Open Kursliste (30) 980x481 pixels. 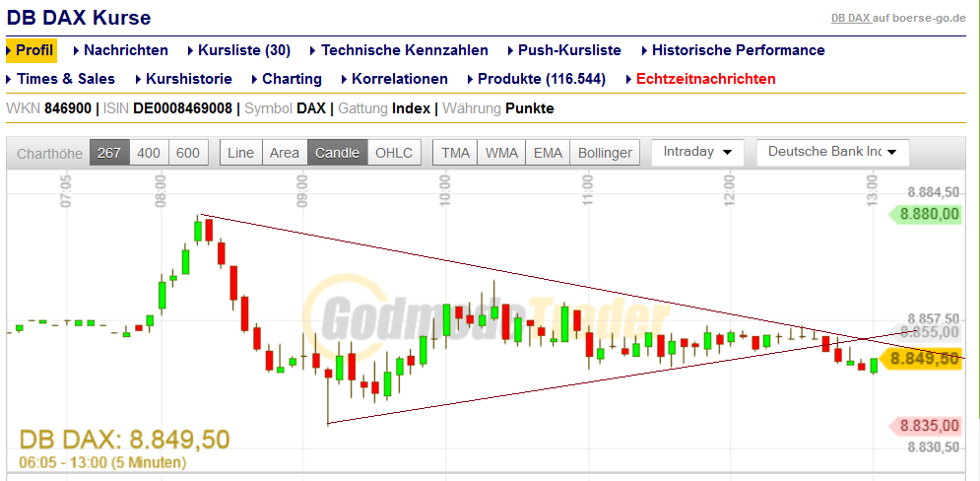tap(244, 50)
